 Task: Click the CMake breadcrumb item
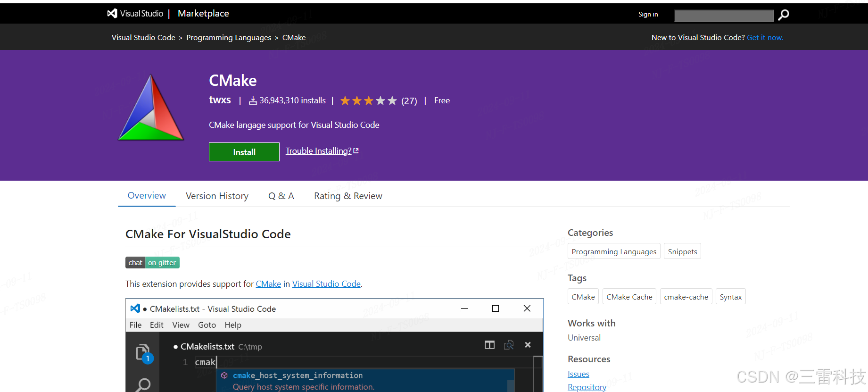click(x=294, y=38)
